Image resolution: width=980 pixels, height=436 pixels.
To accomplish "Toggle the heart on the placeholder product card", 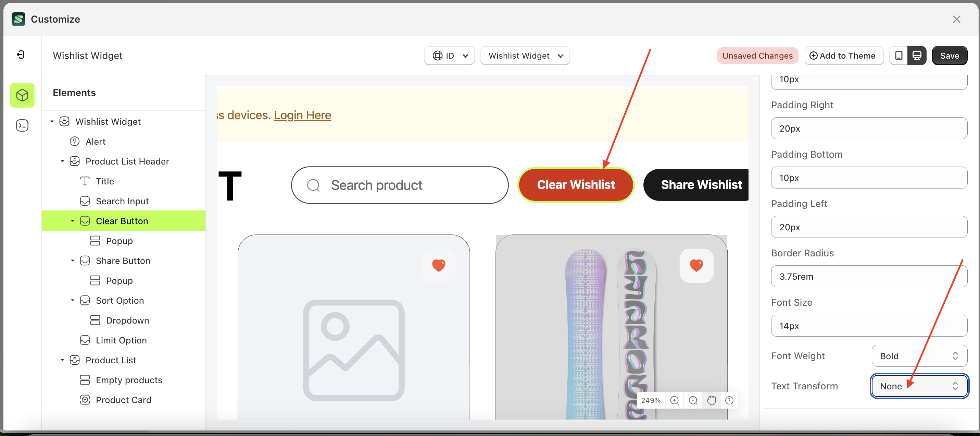I will pyautogui.click(x=439, y=265).
